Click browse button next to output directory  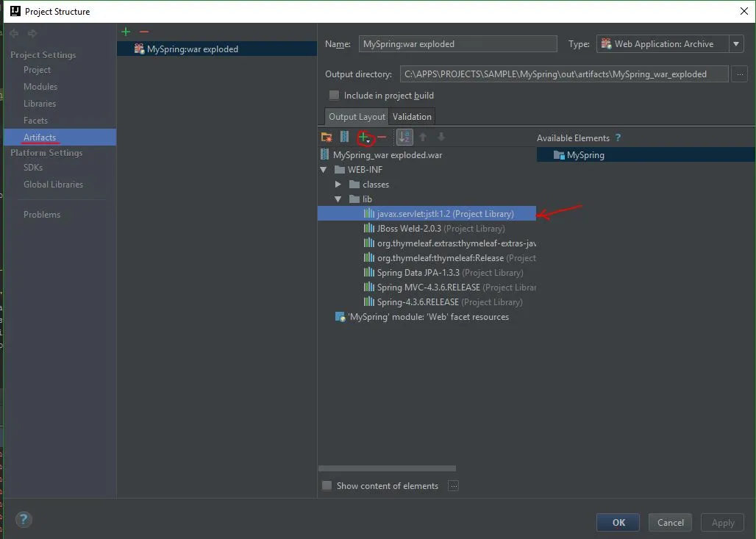click(x=740, y=74)
